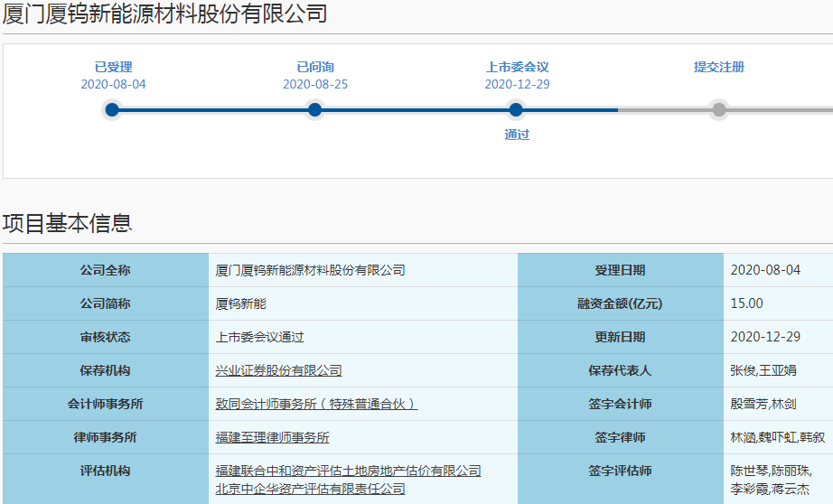The width and height of the screenshot is (833, 504).
Task: Click the 审核状态 value 上市委会议通过
Action: click(x=259, y=337)
